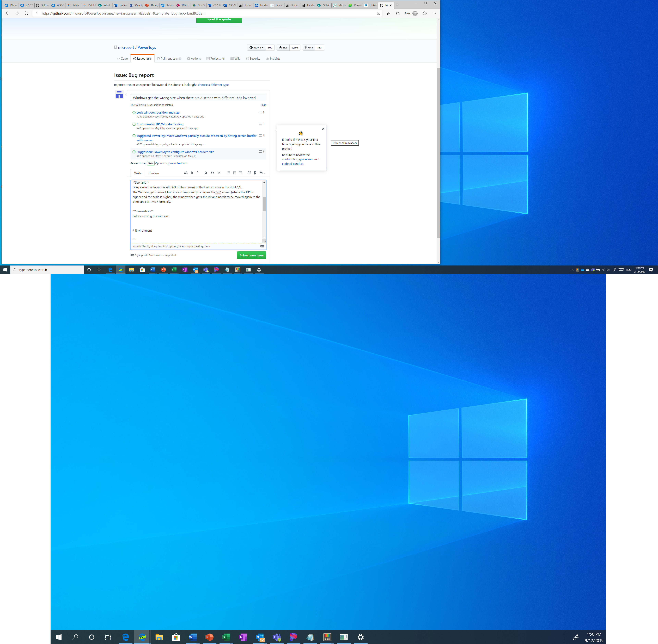
Task: Open Excel from the upper taskbar
Action: click(x=174, y=270)
